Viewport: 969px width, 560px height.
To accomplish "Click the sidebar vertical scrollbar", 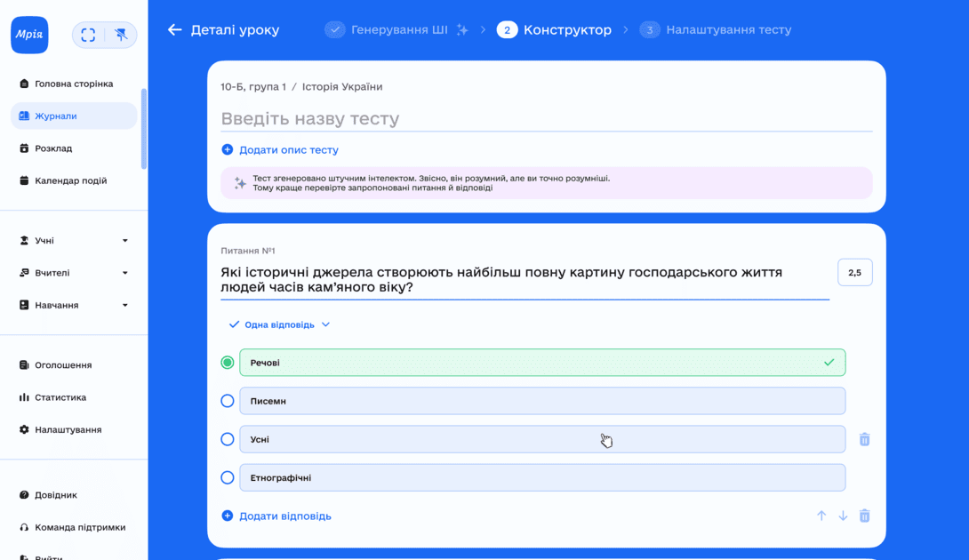I will [144, 129].
